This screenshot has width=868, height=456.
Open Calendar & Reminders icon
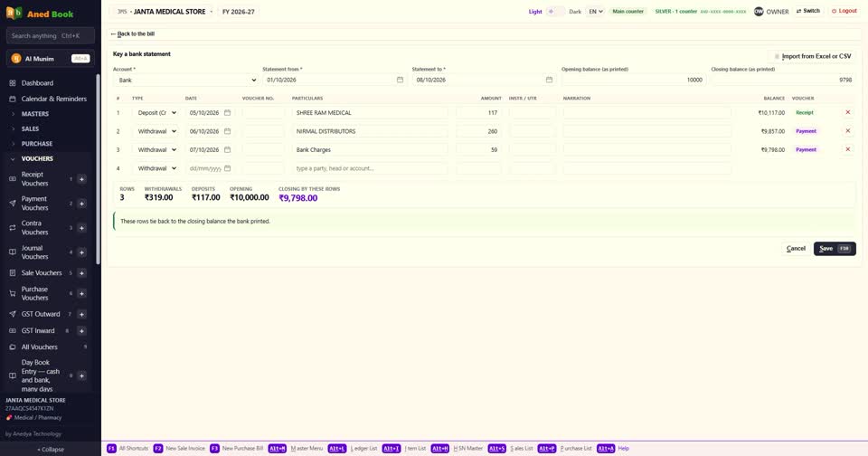pos(12,99)
